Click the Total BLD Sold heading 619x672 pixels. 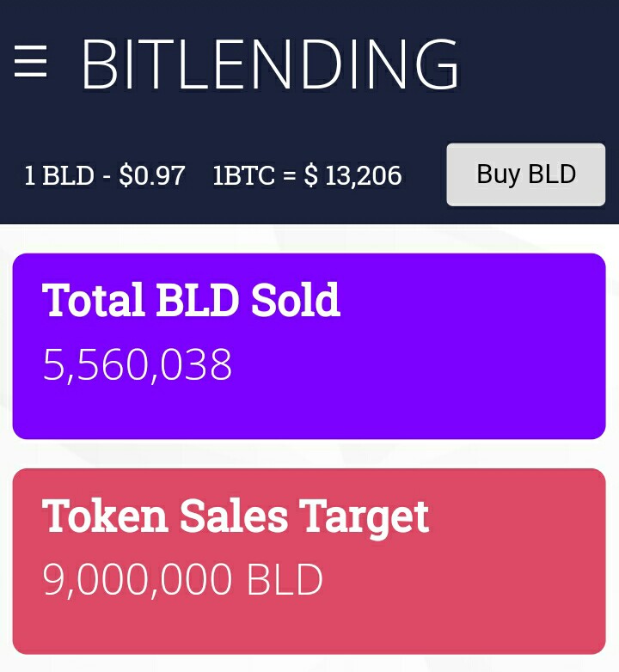click(x=191, y=299)
